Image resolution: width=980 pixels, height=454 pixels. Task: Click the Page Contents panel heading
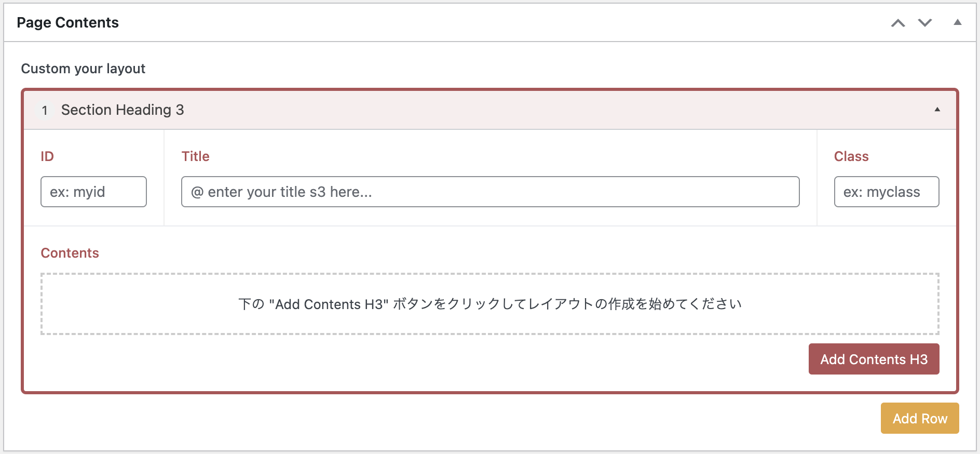68,23
